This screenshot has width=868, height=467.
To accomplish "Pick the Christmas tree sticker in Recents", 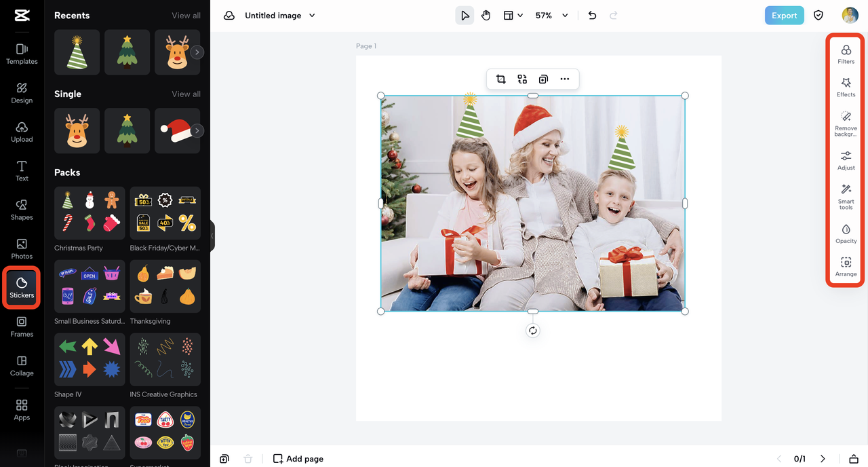I will [x=127, y=52].
